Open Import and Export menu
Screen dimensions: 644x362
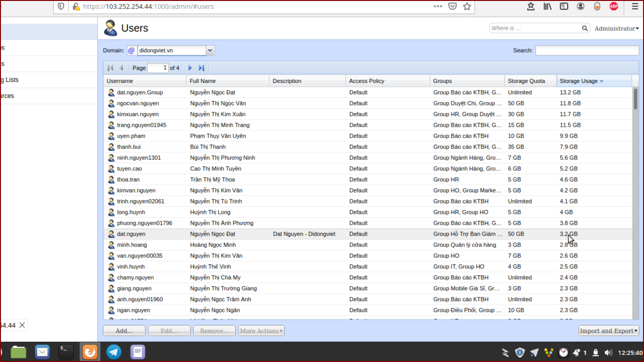coord(609,331)
